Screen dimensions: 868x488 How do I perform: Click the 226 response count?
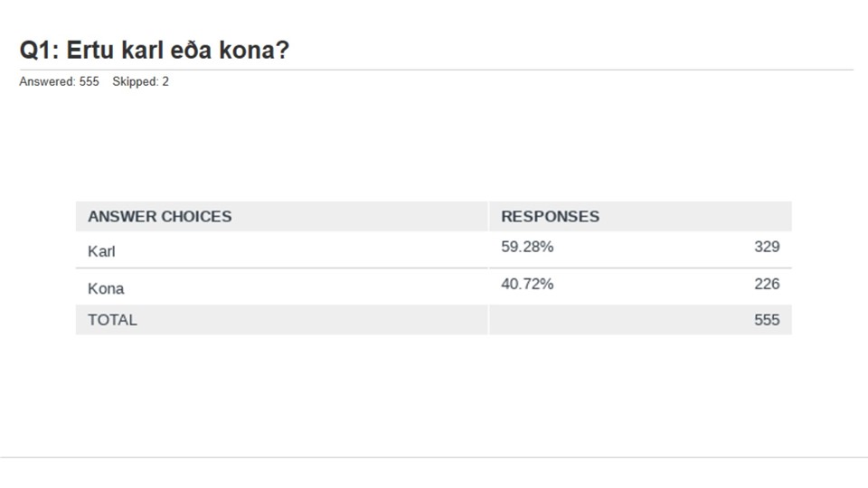click(767, 284)
